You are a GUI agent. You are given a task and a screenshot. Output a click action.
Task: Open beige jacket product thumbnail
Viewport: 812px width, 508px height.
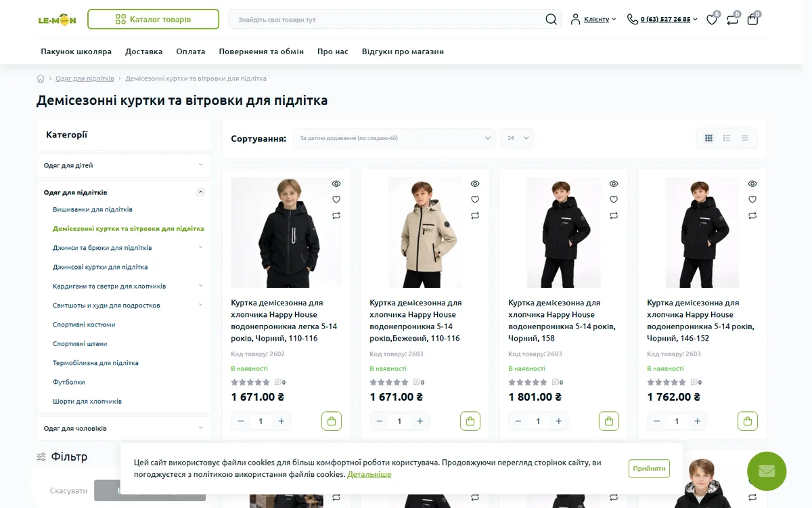pos(425,232)
